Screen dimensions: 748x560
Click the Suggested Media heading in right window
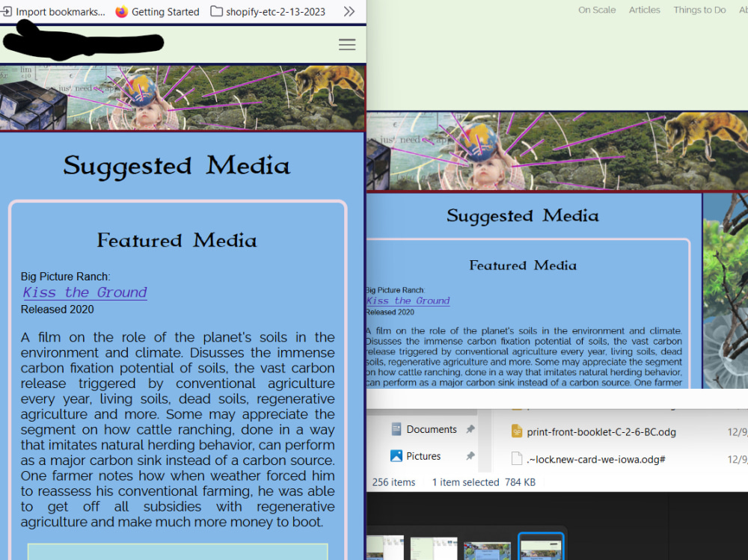pos(523,215)
